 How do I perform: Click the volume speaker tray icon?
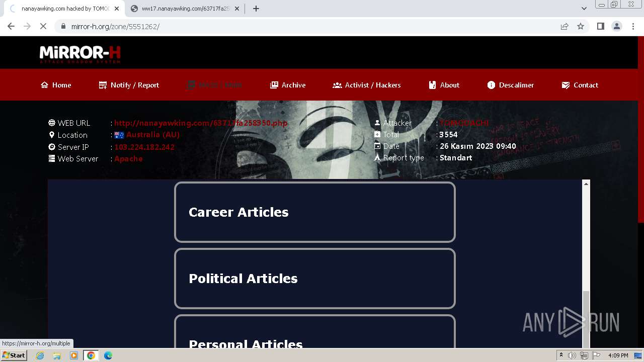[572, 355]
